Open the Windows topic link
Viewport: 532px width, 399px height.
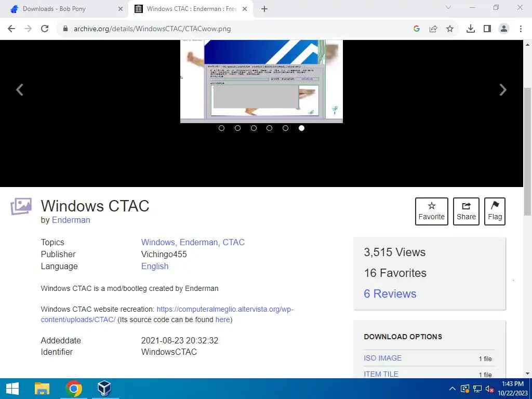[x=159, y=242]
